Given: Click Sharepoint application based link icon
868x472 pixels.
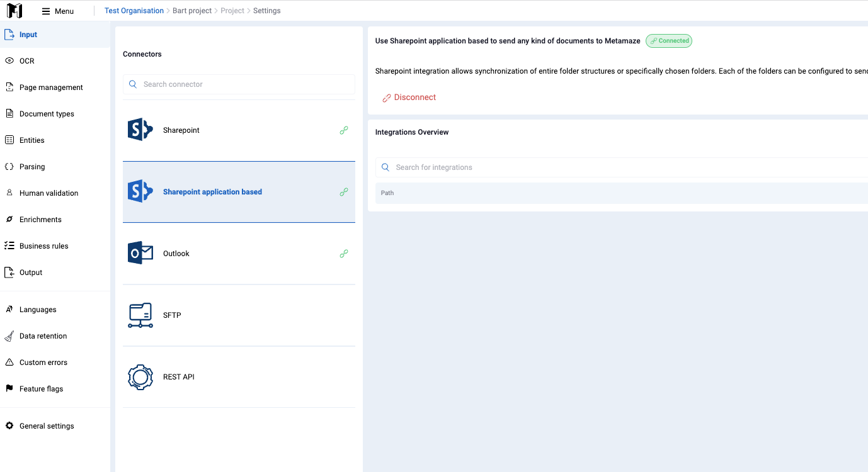Looking at the screenshot, I should point(344,192).
